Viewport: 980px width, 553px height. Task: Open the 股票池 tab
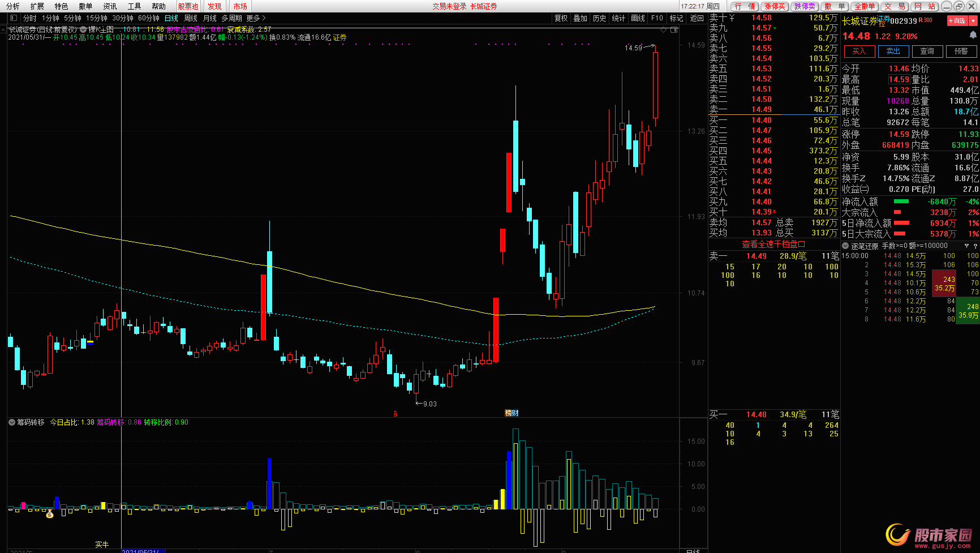(x=188, y=6)
